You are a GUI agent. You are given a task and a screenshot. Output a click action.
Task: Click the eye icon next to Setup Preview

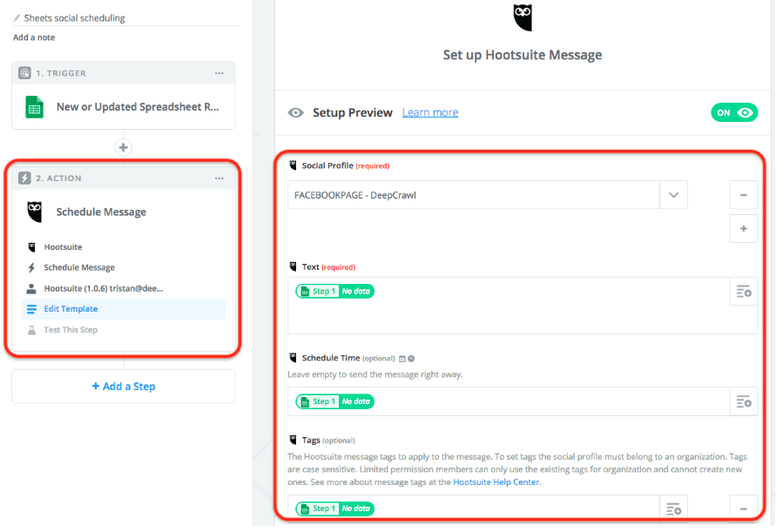click(296, 112)
